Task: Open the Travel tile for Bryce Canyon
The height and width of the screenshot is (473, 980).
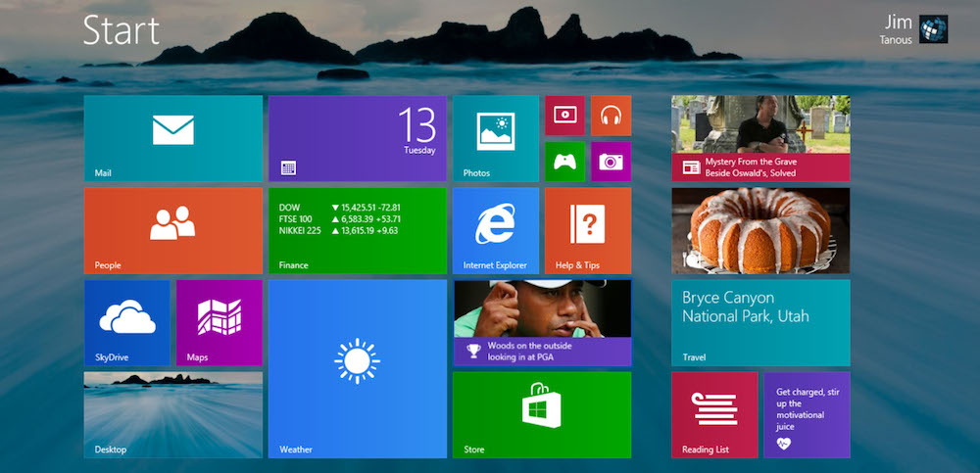Action: click(x=760, y=322)
